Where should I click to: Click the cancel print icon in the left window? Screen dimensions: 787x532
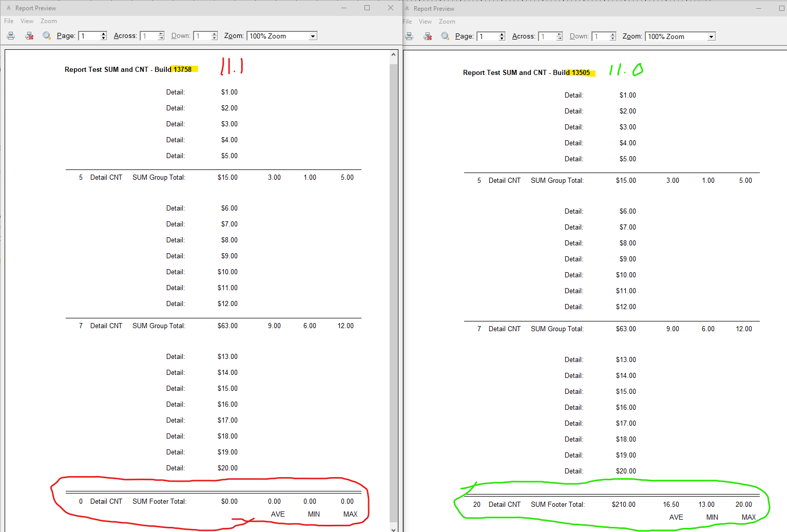tap(29, 35)
